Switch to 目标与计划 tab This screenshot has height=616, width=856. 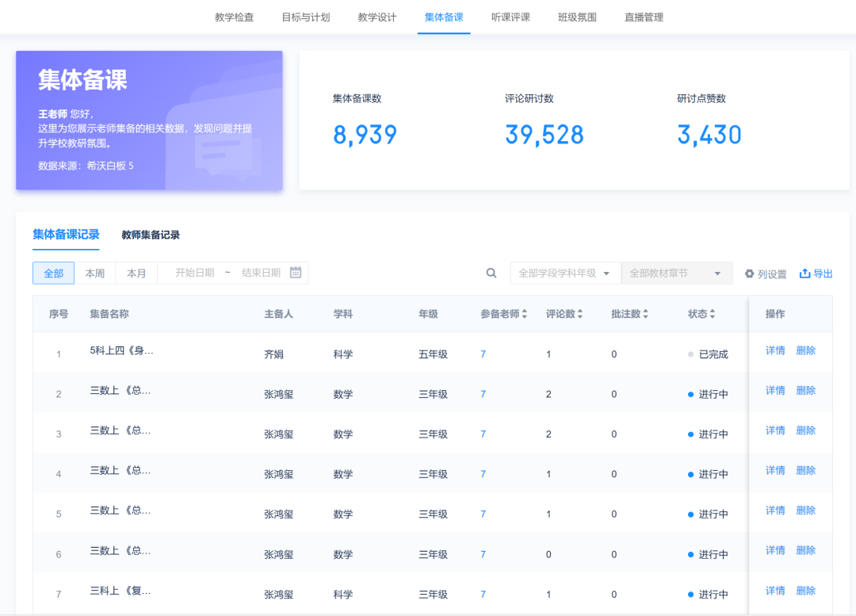(306, 17)
